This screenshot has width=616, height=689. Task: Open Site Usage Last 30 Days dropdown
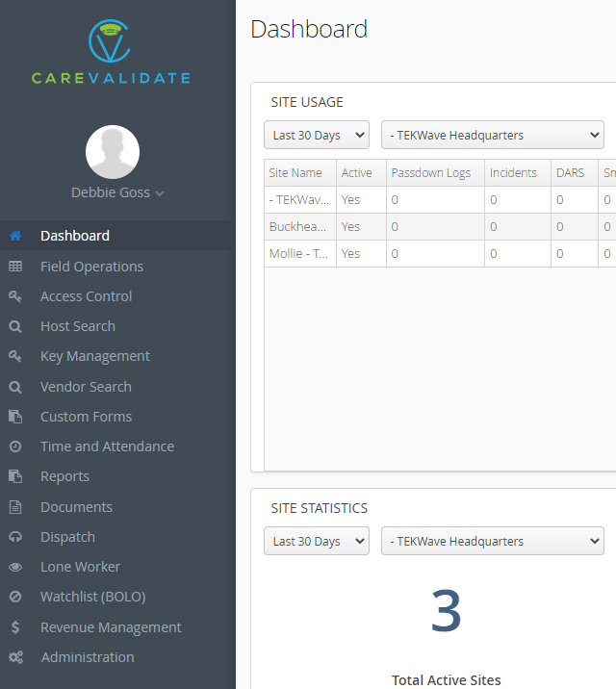point(317,135)
